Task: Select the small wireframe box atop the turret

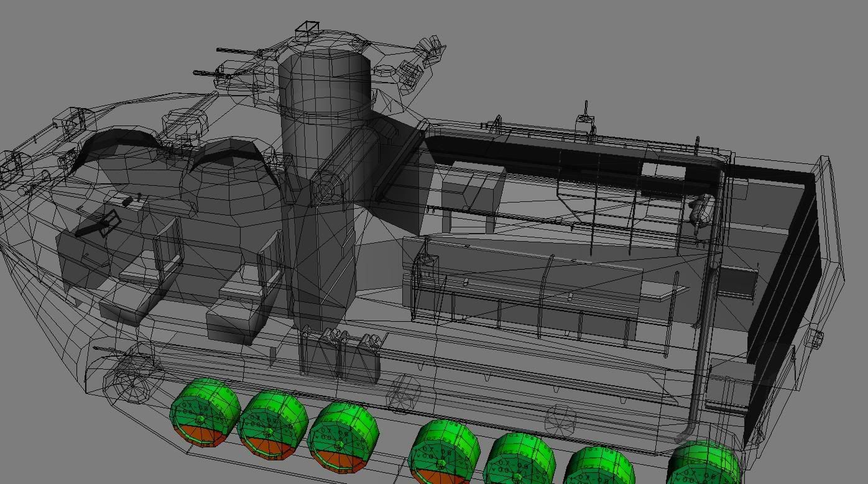Action: pyautogui.click(x=307, y=29)
